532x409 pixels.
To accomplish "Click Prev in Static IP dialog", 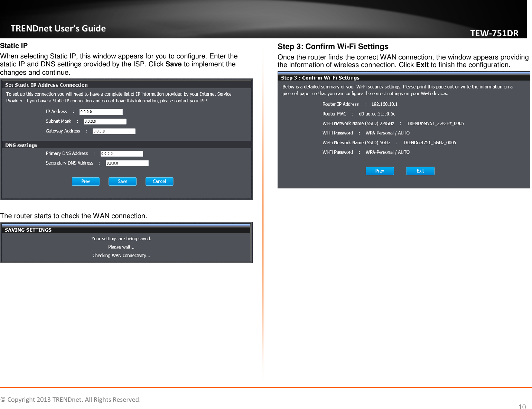I will [86, 182].
